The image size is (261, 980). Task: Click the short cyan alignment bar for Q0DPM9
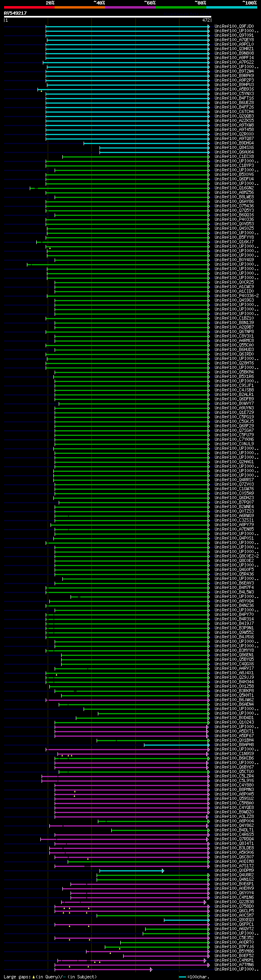(132, 871)
